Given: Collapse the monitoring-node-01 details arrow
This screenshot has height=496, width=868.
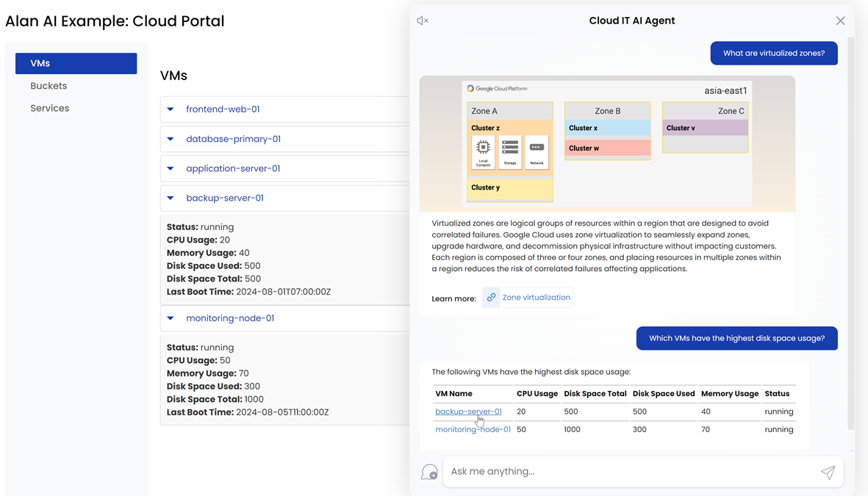Looking at the screenshot, I should 171,318.
